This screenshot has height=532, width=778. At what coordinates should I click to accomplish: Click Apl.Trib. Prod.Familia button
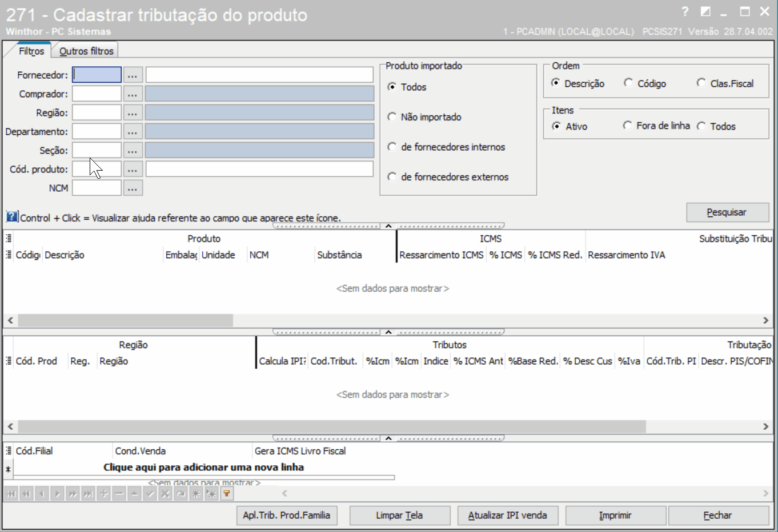tap(287, 515)
